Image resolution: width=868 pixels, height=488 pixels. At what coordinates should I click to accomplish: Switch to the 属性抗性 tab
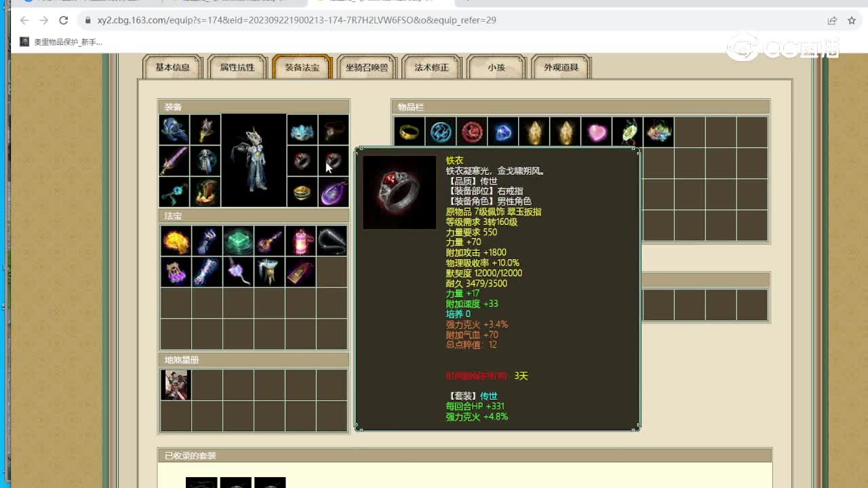(237, 67)
